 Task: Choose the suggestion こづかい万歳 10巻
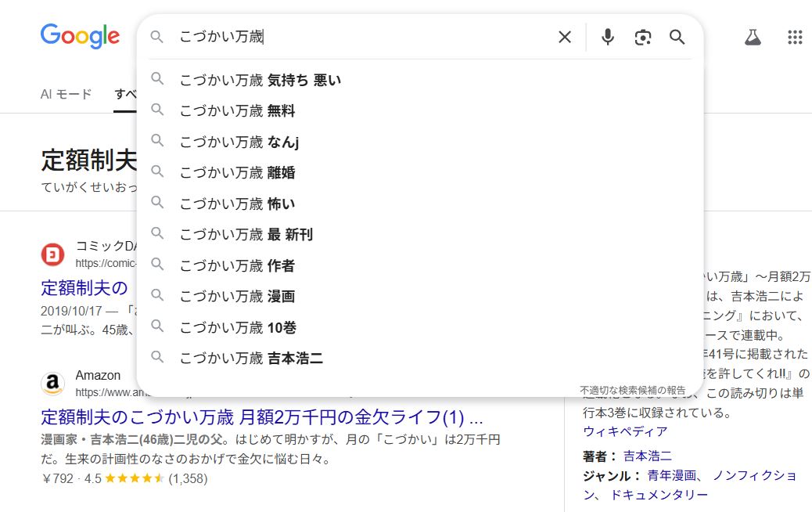coord(238,327)
